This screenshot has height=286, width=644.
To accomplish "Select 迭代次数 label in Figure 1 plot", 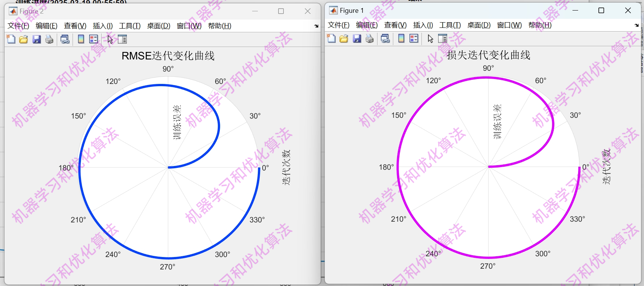I will (607, 167).
